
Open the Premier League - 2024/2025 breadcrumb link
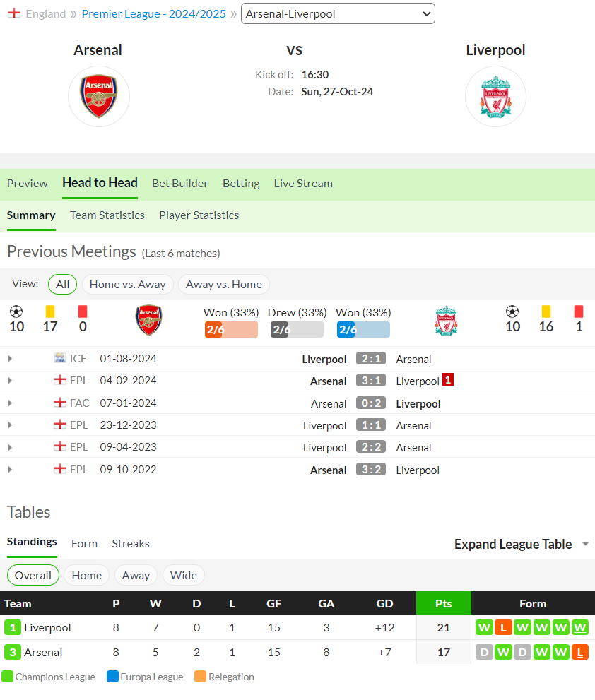tap(153, 14)
